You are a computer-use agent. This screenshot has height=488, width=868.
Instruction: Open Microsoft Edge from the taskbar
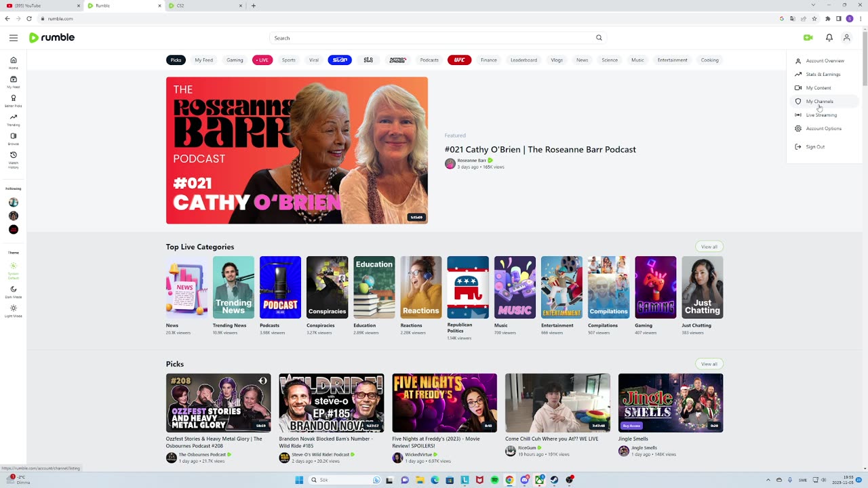(x=435, y=480)
